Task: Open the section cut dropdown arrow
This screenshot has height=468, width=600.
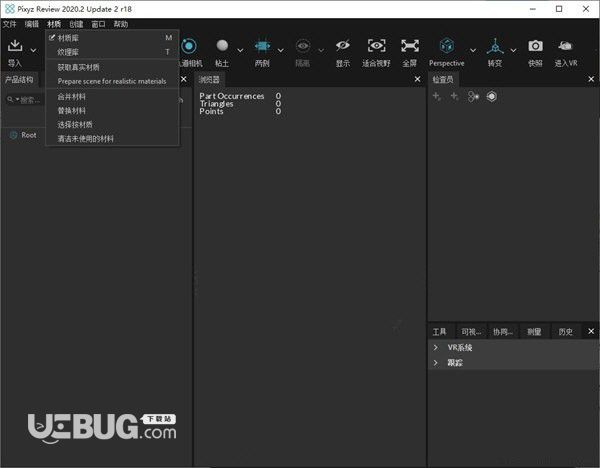Action: pos(281,50)
